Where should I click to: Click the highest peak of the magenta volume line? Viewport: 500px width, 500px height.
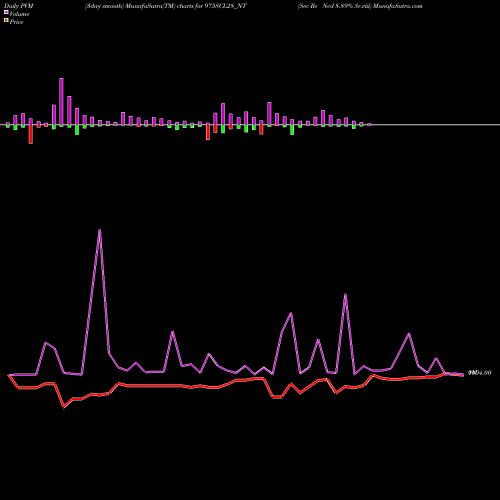[100, 230]
